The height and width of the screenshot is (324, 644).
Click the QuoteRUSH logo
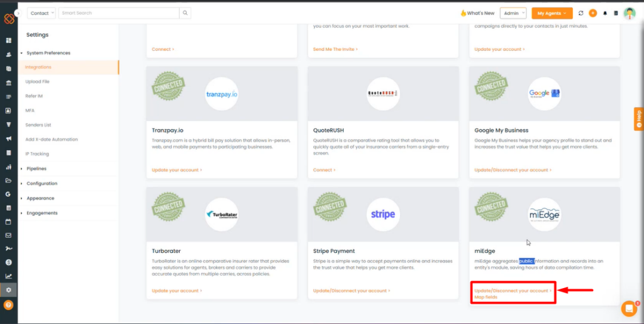[x=383, y=94]
